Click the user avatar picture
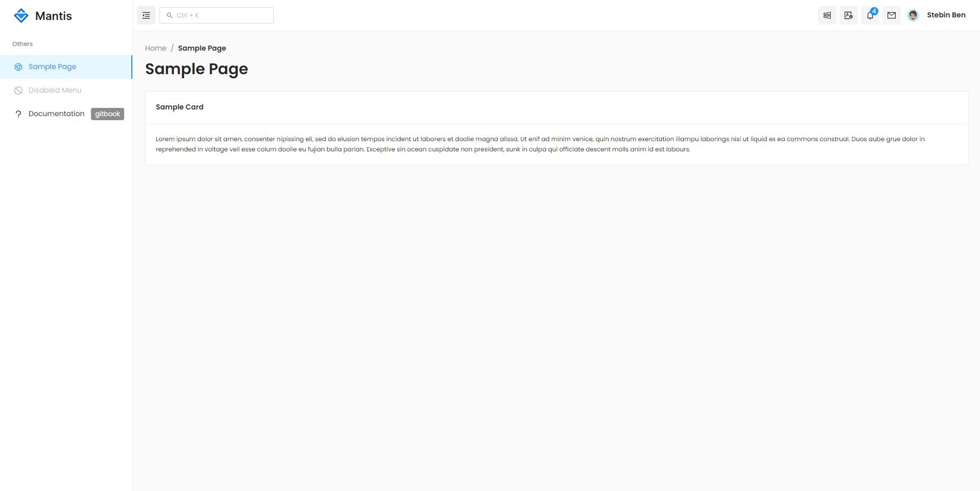980x491 pixels. click(913, 15)
